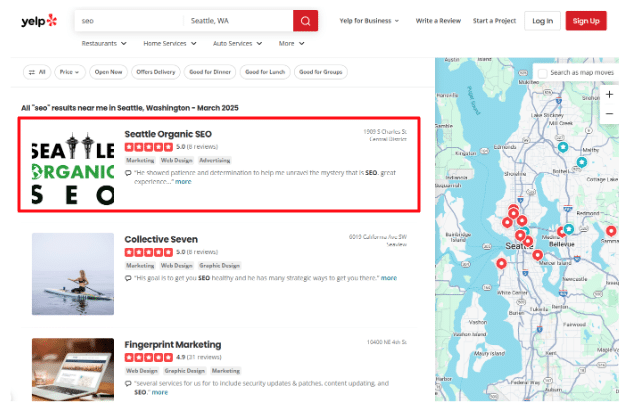Click Advertising tag on Seattle Organic SEO
Screen dimensions: 636x412
215,161
